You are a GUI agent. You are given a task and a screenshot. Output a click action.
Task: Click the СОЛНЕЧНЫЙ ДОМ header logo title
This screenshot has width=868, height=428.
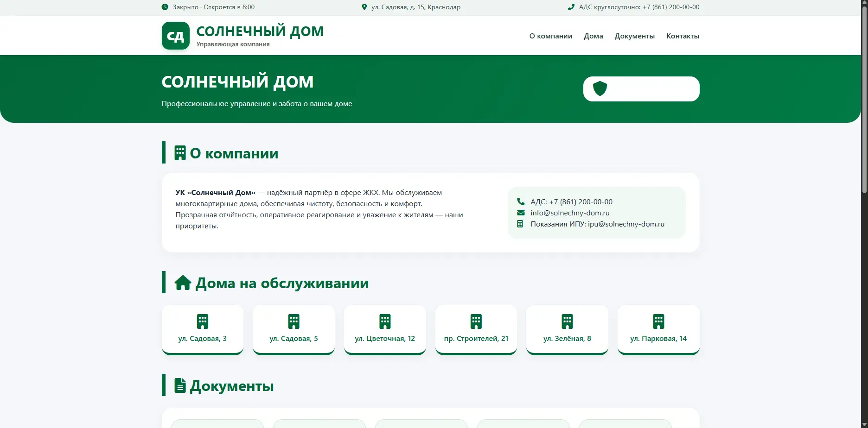tap(260, 31)
